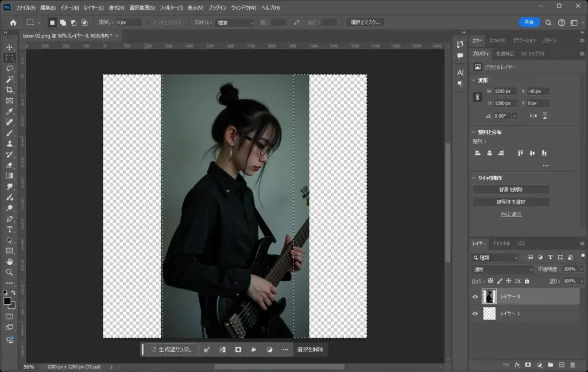Select the Gradient tool

10,176
